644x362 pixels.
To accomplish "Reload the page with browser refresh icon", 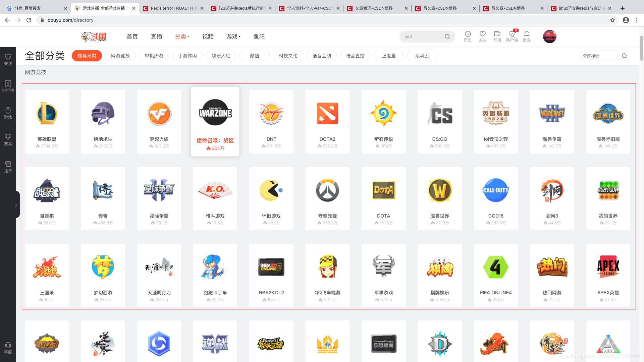I will [29, 20].
